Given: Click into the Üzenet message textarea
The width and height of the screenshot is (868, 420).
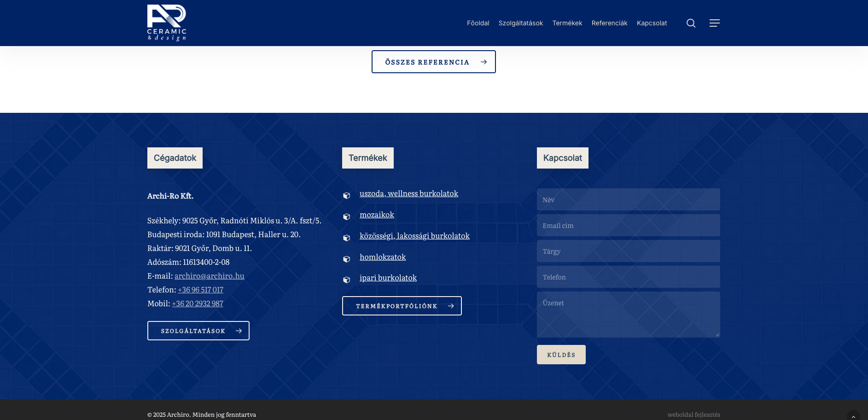Looking at the screenshot, I should (628, 315).
